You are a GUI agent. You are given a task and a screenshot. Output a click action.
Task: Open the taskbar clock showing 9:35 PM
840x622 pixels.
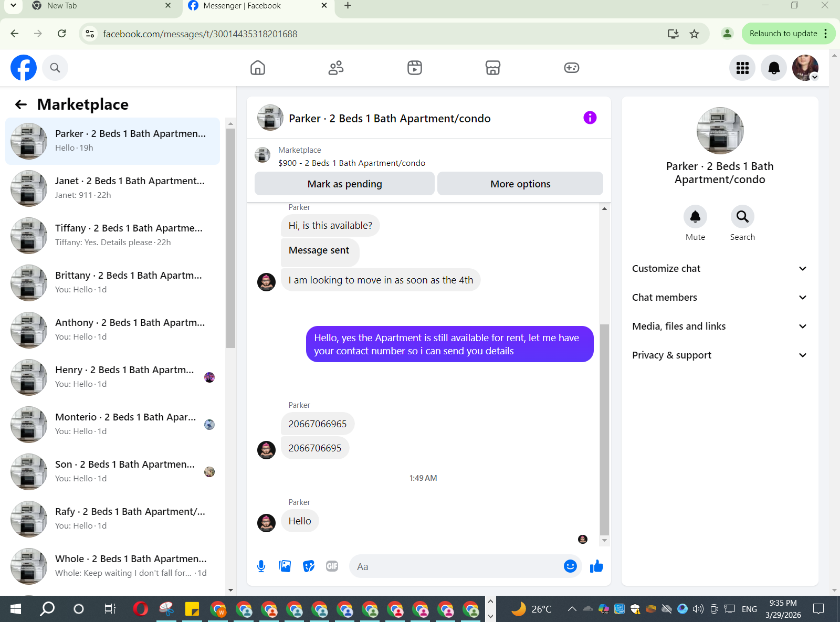coord(783,609)
